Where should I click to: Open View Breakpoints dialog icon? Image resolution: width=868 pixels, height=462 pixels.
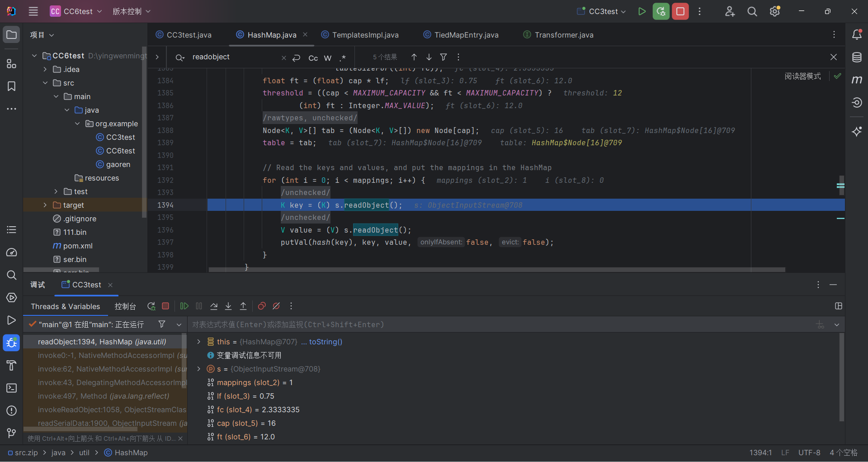tap(261, 306)
